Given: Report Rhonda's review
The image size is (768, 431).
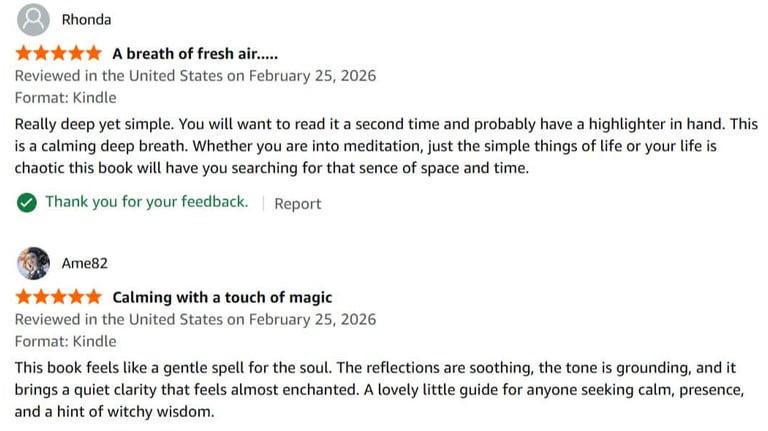Looking at the screenshot, I should [x=297, y=204].
